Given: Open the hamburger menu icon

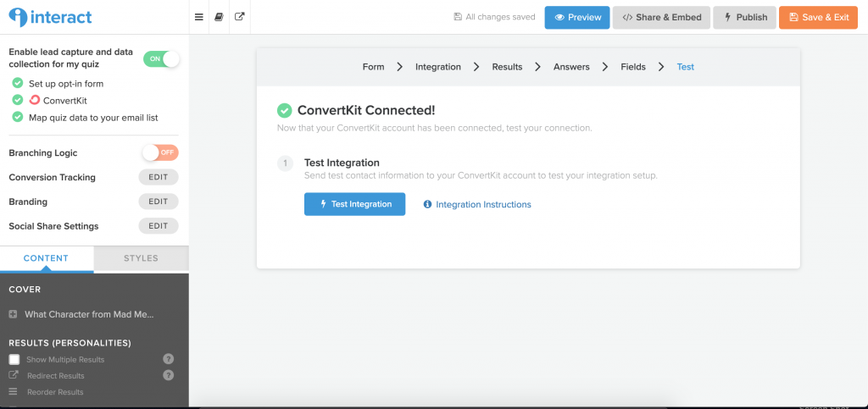Looking at the screenshot, I should [x=198, y=17].
